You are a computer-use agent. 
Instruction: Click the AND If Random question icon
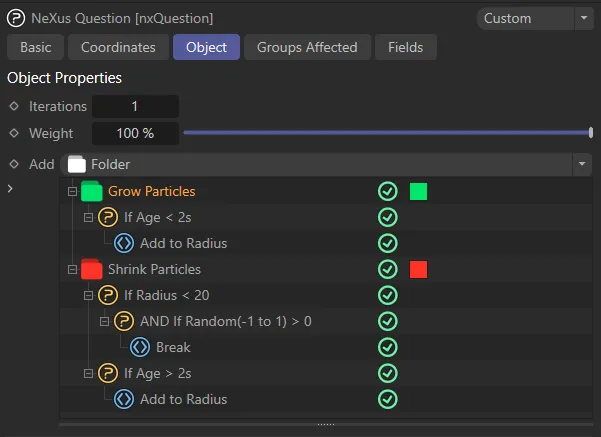tap(124, 321)
